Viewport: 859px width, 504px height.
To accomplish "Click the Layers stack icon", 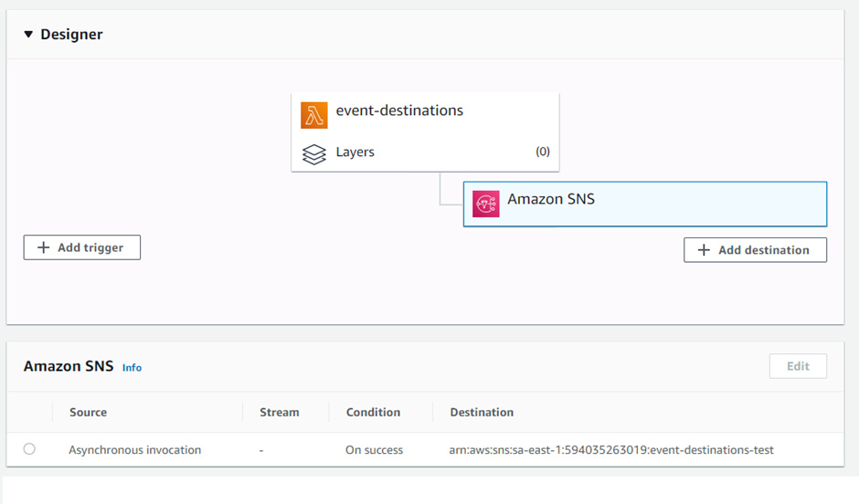I will (314, 153).
